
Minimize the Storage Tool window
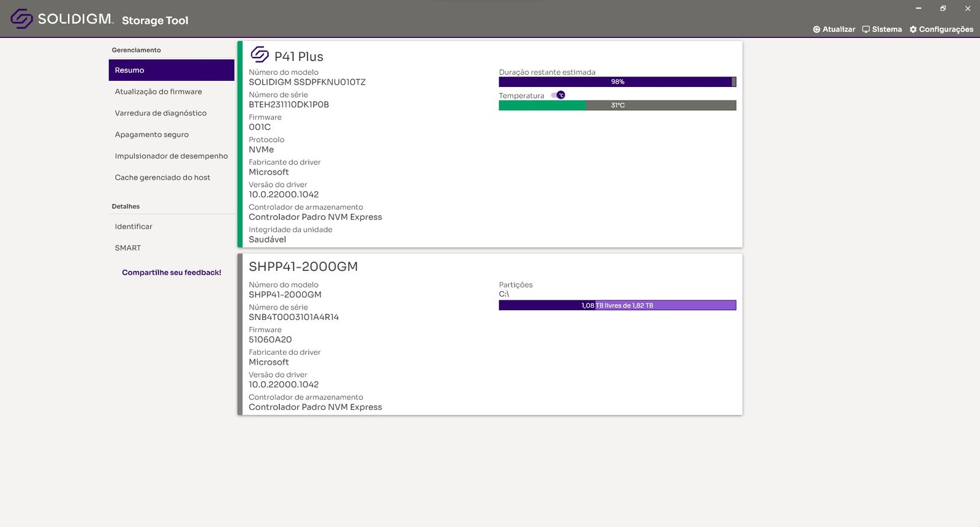pos(918,9)
